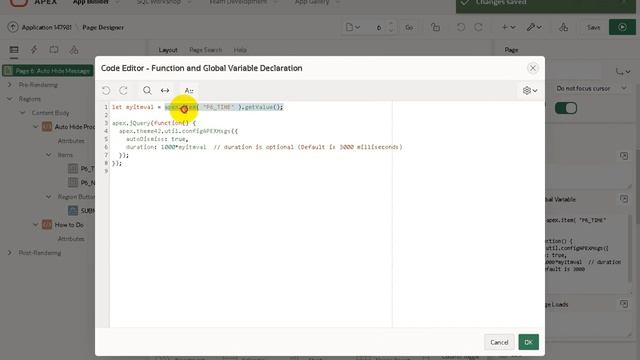Open the Utilities wrench menu

click(534, 27)
